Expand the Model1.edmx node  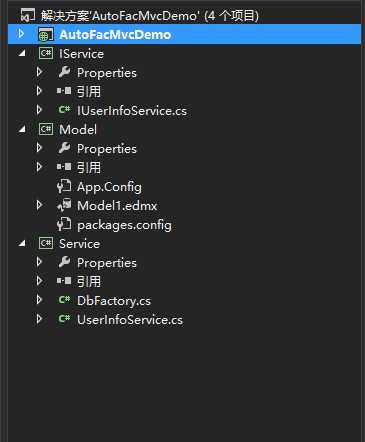pos(39,205)
